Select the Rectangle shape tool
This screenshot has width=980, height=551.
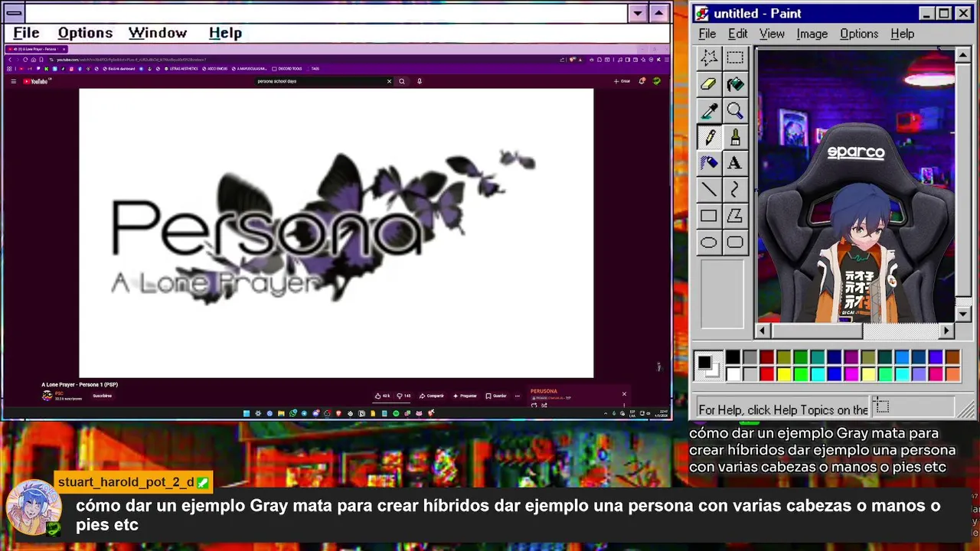(709, 216)
